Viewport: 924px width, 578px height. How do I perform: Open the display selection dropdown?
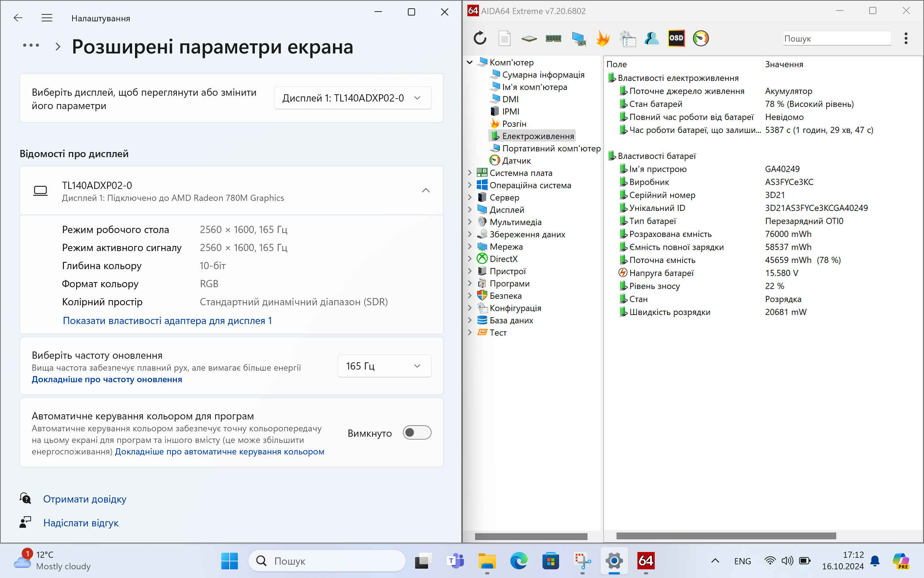(x=352, y=98)
